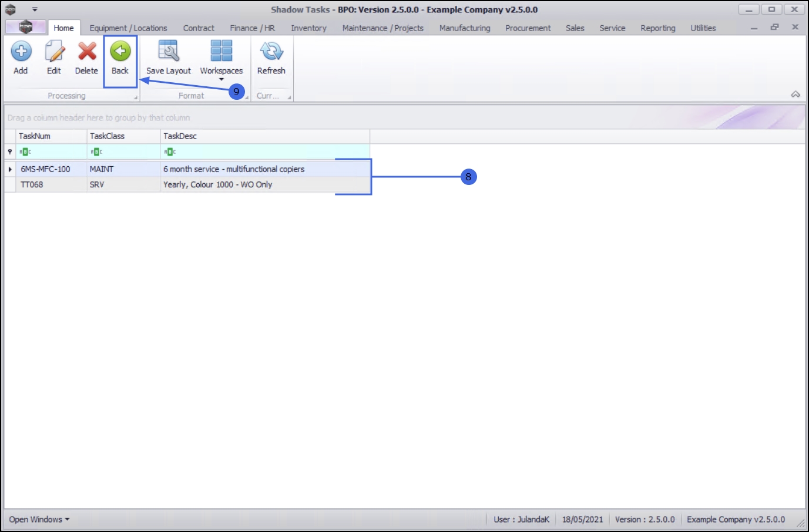Switch to the Manufacturing tab
The image size is (809, 532).
[465, 28]
